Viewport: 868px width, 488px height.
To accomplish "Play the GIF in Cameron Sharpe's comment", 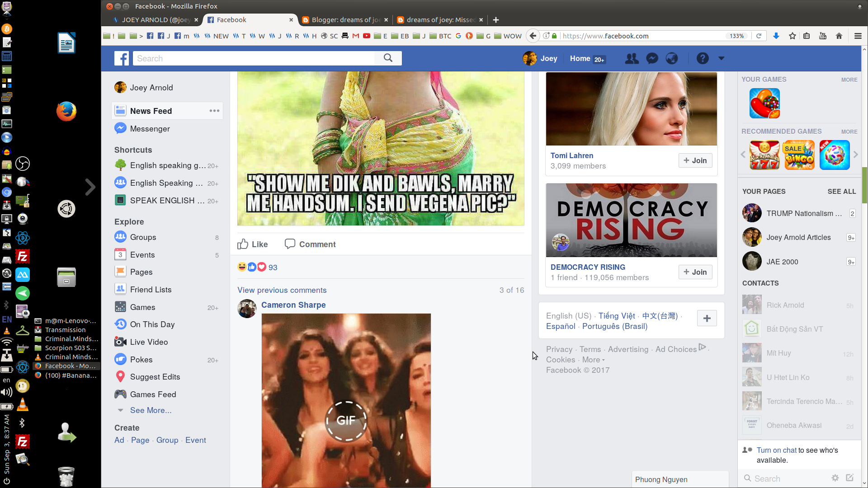I will coord(346,421).
